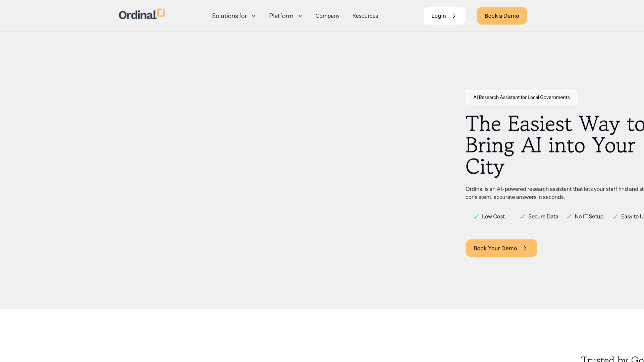Screen dimensions: 644x362
Task: Expand the Solutions for dropdown chevron
Action: click(x=254, y=16)
